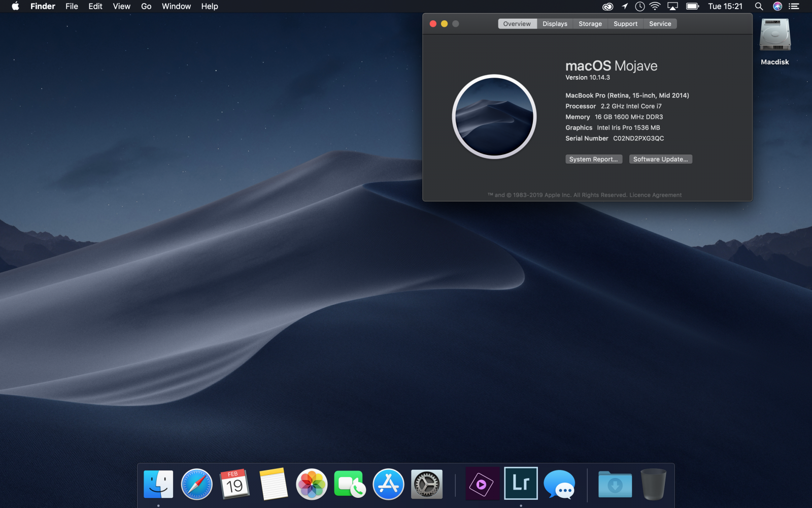Launch the purple video app in the Dock

coord(482,484)
